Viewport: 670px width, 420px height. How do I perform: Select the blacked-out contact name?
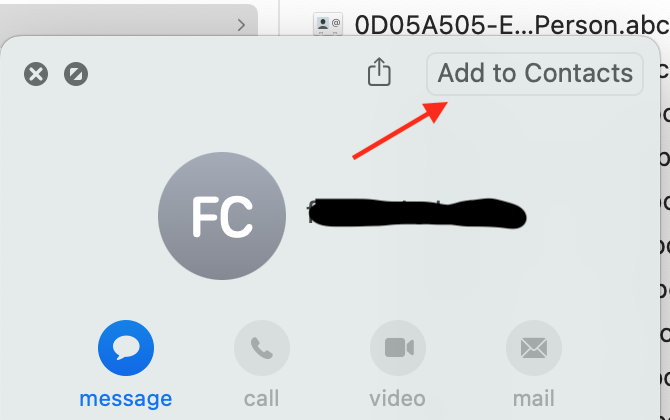click(x=417, y=213)
